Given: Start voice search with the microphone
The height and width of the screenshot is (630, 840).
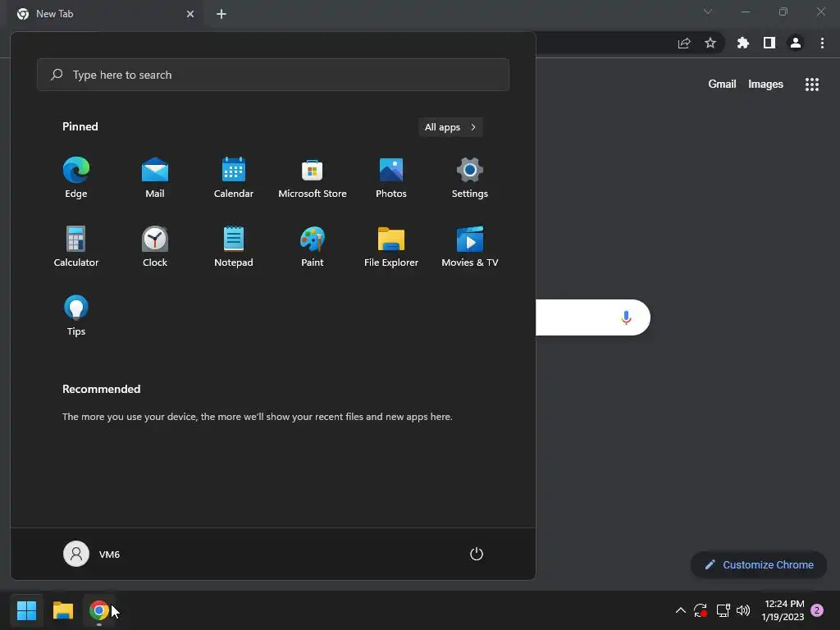Looking at the screenshot, I should (x=626, y=317).
